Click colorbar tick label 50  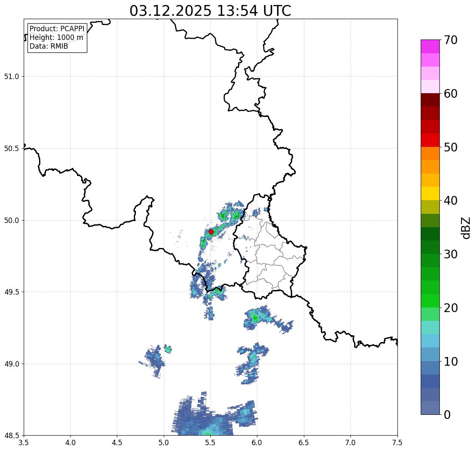point(451,147)
